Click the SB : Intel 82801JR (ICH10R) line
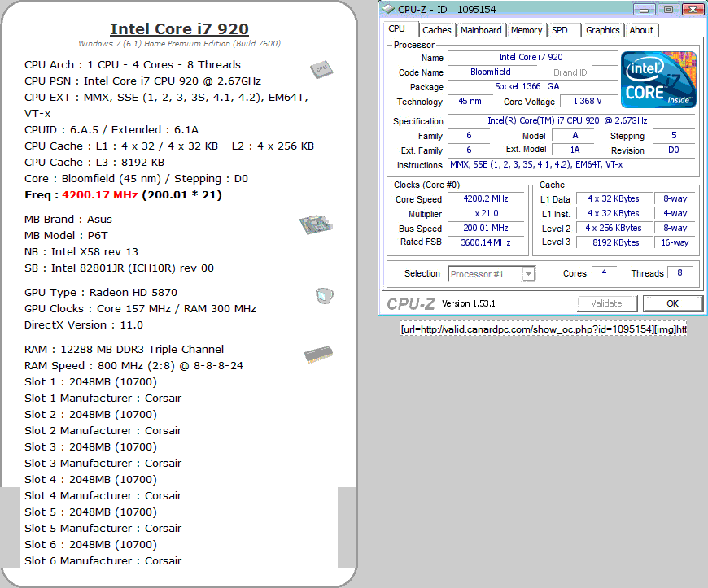This screenshot has width=708, height=588. 119,268
